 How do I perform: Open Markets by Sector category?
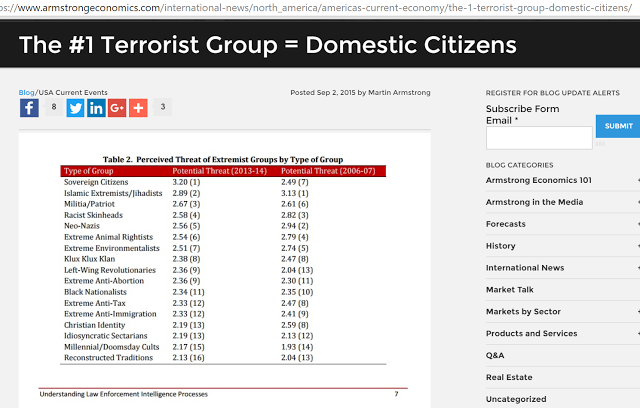(523, 312)
